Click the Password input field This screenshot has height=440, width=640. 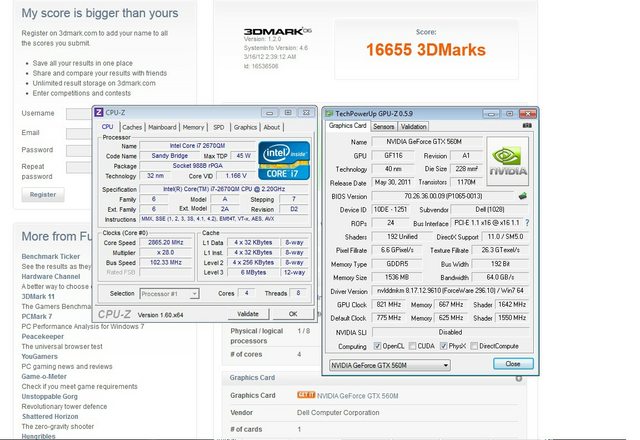(x=79, y=150)
